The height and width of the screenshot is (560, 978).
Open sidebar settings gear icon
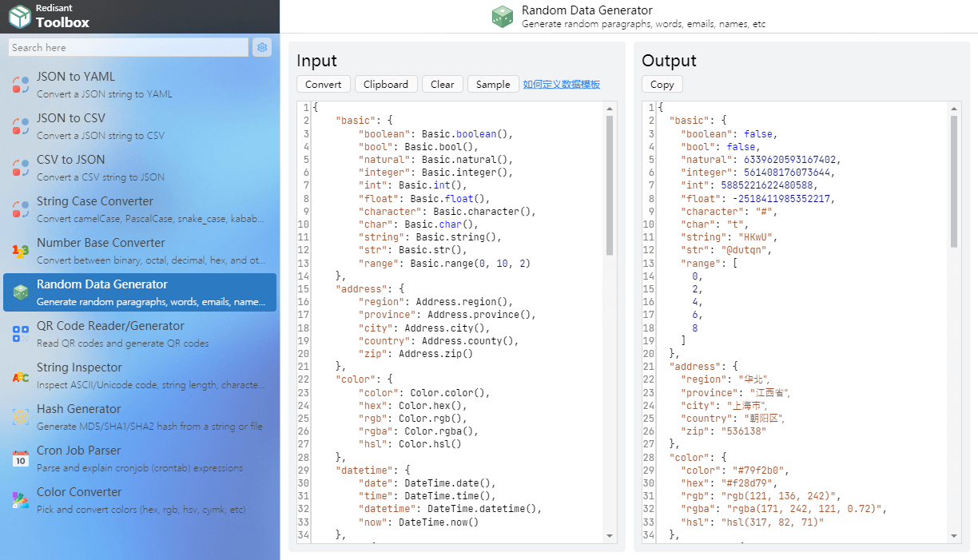(x=262, y=47)
